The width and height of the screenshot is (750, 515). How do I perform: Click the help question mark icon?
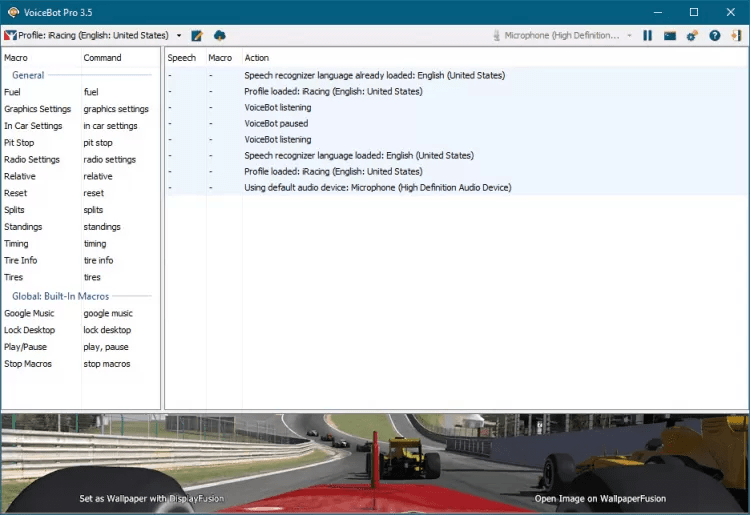(x=714, y=35)
